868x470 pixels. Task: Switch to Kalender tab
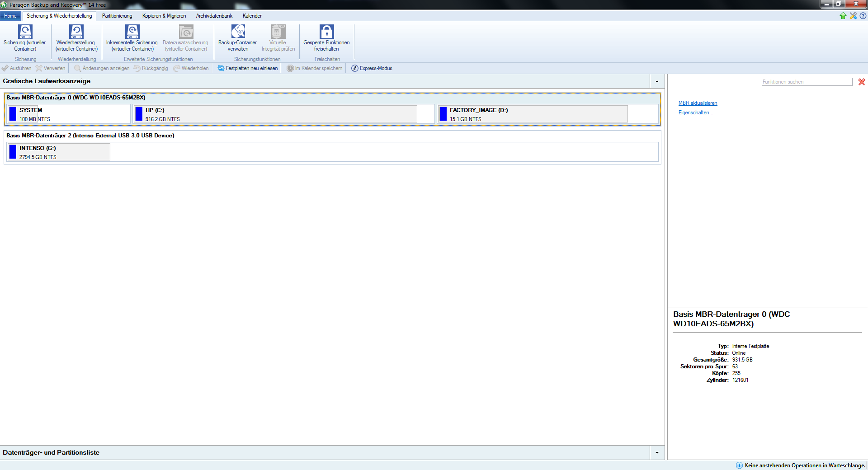252,16
